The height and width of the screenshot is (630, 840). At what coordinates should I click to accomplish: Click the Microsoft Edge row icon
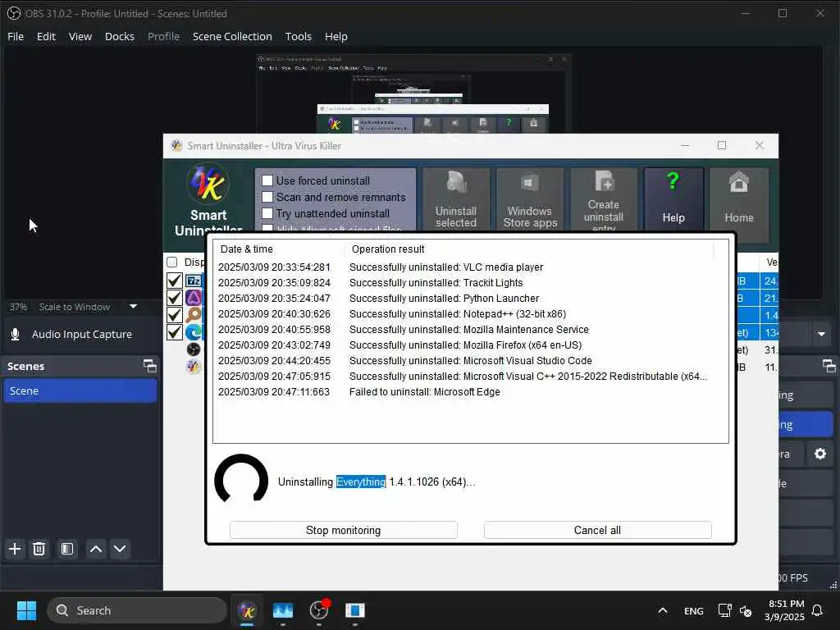pyautogui.click(x=194, y=332)
